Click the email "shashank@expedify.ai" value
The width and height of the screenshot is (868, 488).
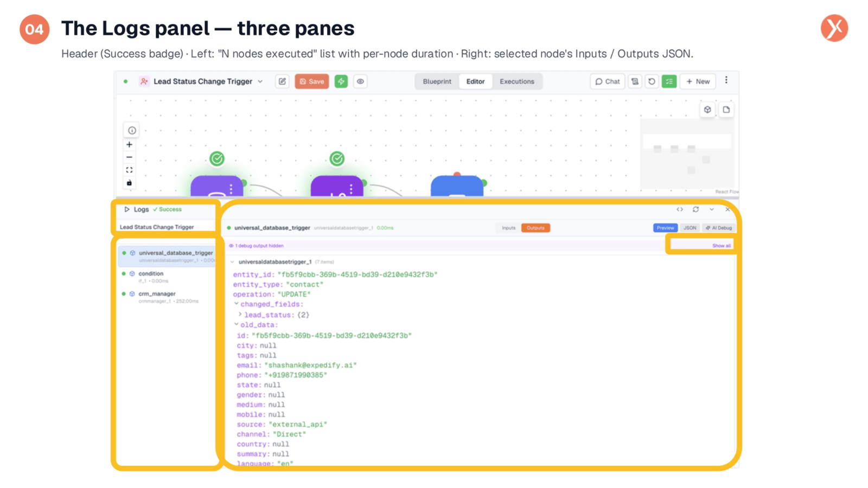310,365
